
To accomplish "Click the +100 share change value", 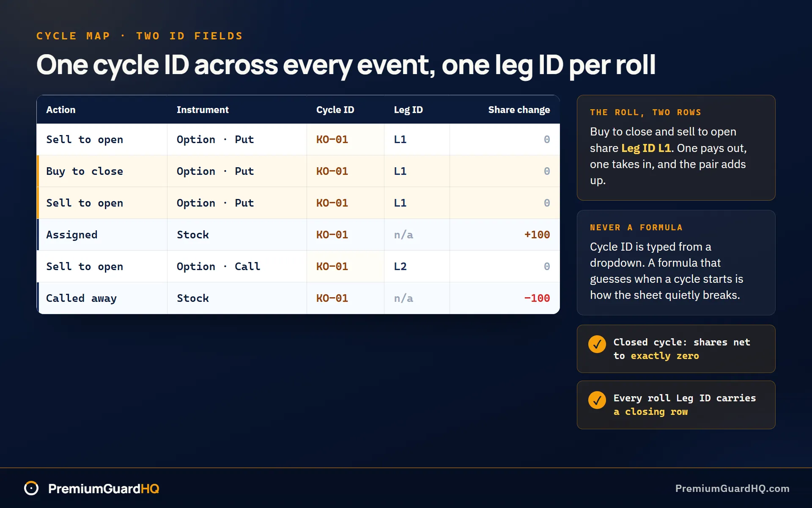I will click(x=537, y=235).
